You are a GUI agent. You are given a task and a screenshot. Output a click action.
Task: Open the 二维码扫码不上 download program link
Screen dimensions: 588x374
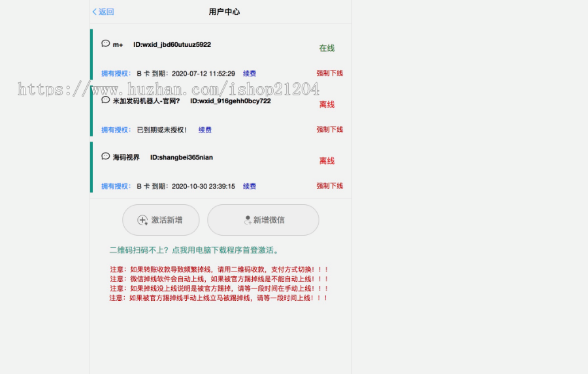coord(194,250)
